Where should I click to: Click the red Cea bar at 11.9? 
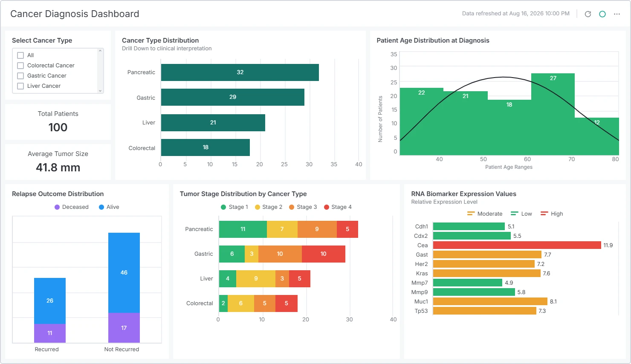pyautogui.click(x=517, y=245)
